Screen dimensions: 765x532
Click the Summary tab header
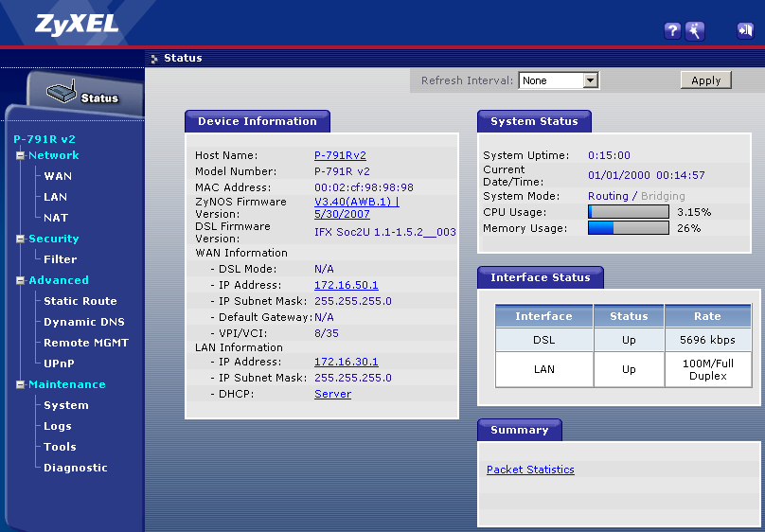pyautogui.click(x=520, y=430)
